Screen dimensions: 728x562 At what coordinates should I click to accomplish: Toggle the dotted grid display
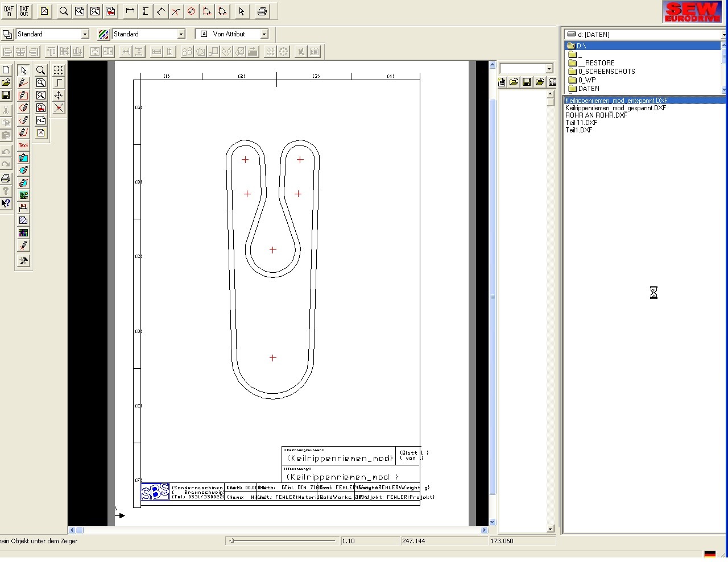59,70
